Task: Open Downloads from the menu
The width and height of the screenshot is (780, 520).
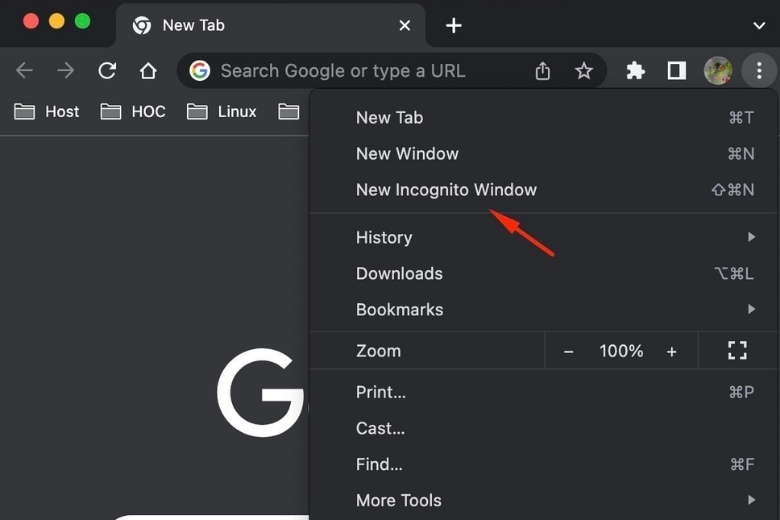Action: click(x=543, y=274)
